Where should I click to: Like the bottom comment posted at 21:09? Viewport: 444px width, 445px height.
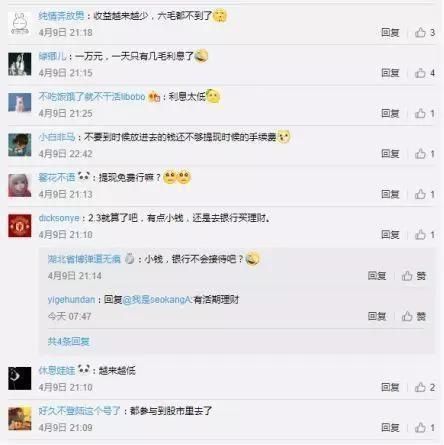425,427
